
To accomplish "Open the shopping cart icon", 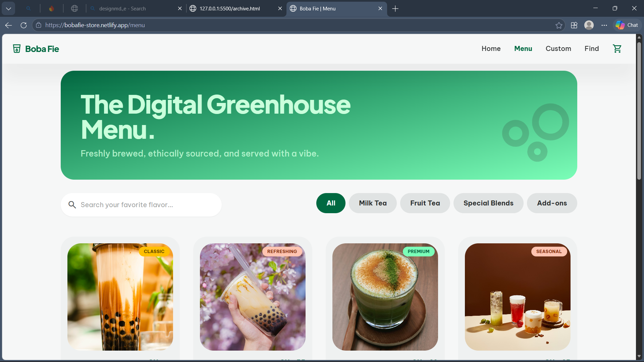I will (617, 49).
